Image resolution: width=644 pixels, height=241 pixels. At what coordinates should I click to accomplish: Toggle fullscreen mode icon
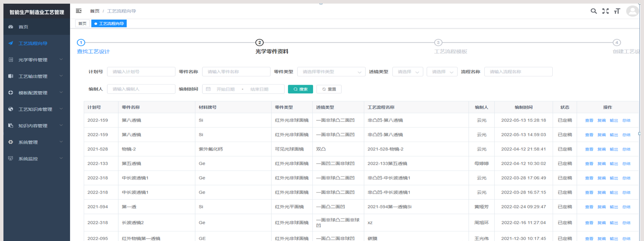605,11
